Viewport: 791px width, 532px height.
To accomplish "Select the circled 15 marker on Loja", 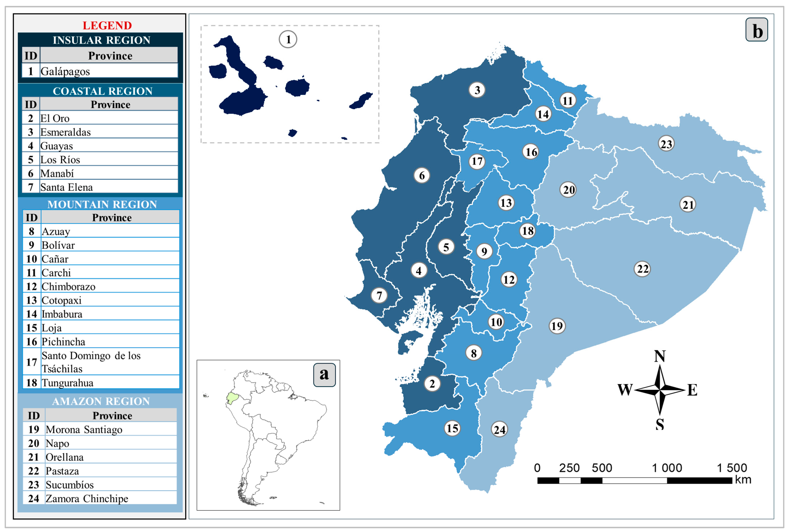I will (452, 428).
